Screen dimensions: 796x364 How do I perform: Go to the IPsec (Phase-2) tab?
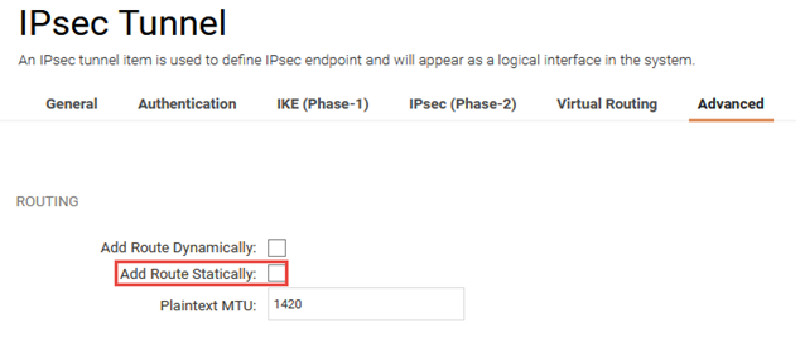point(462,104)
